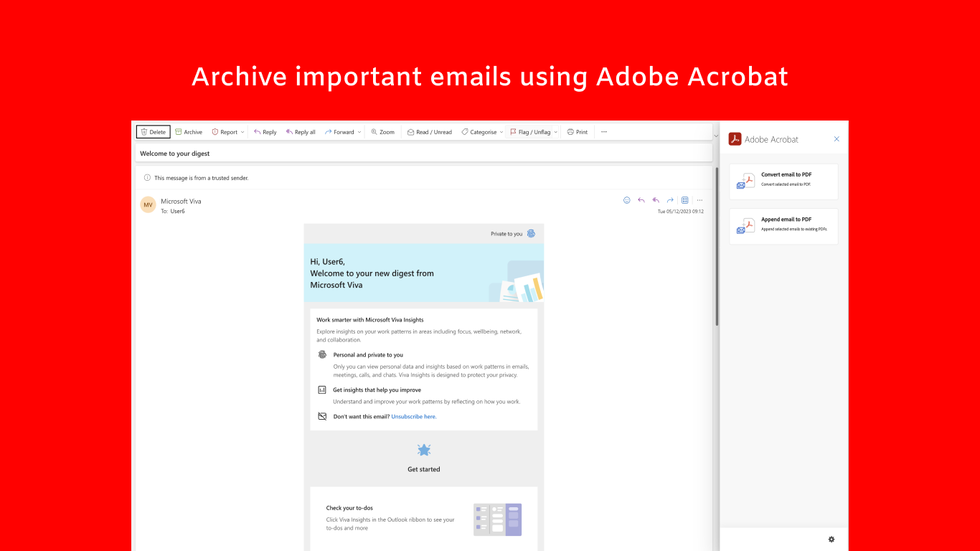
Task: Click the trusted sender info icon
Action: point(147,178)
